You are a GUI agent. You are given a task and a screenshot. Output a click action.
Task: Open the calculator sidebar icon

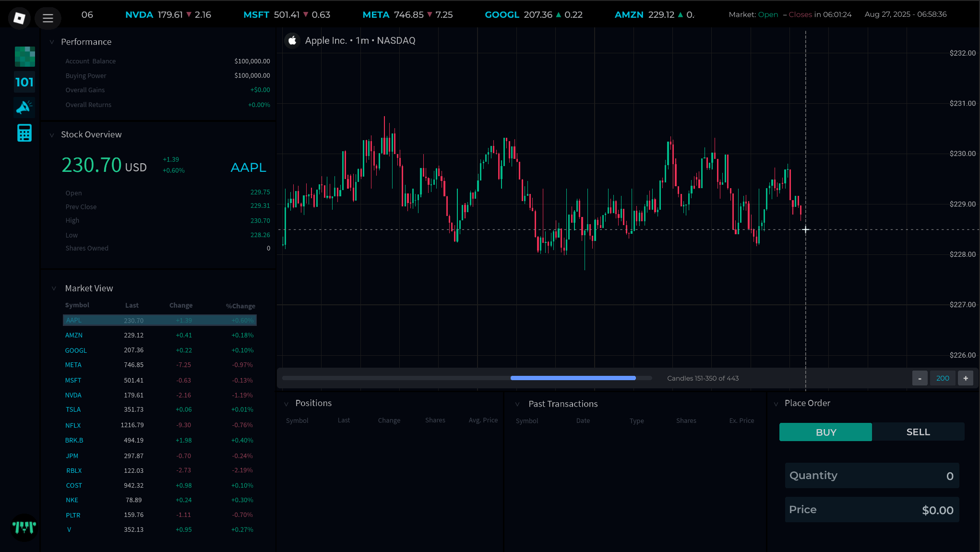click(24, 133)
